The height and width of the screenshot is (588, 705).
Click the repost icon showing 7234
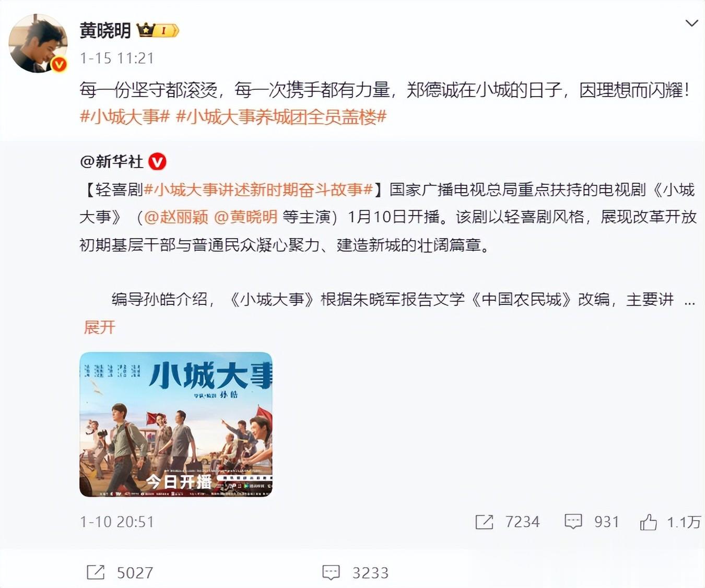click(x=484, y=522)
